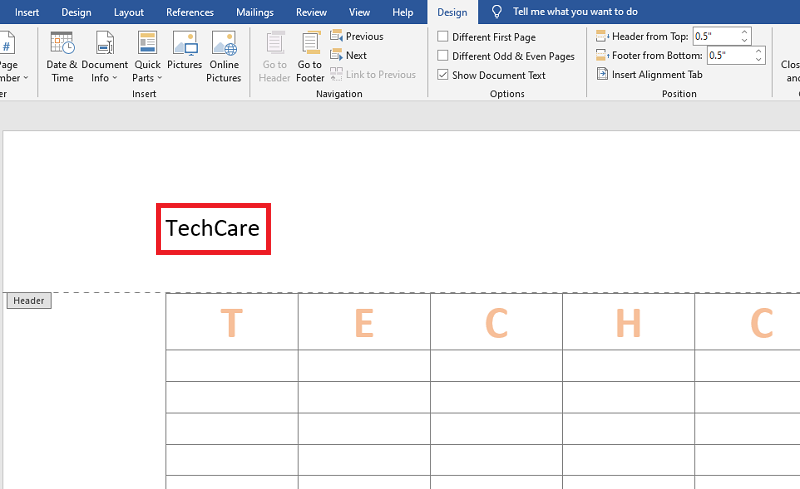The image size is (800, 489).
Task: Enable Different Odd & Even Pages
Action: [x=443, y=56]
